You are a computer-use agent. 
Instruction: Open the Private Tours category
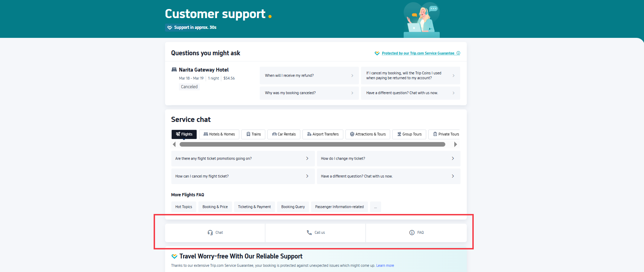coord(434,134)
